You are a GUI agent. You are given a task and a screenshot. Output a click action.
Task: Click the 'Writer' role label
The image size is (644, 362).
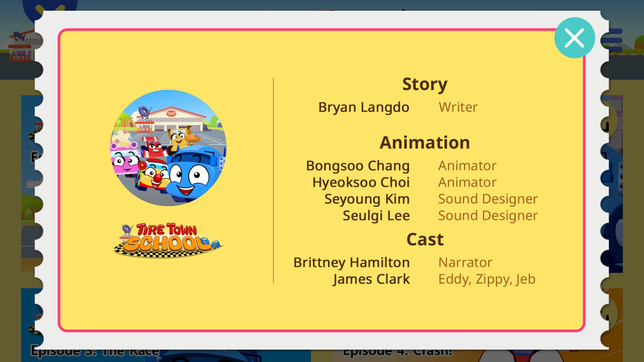[x=458, y=107]
